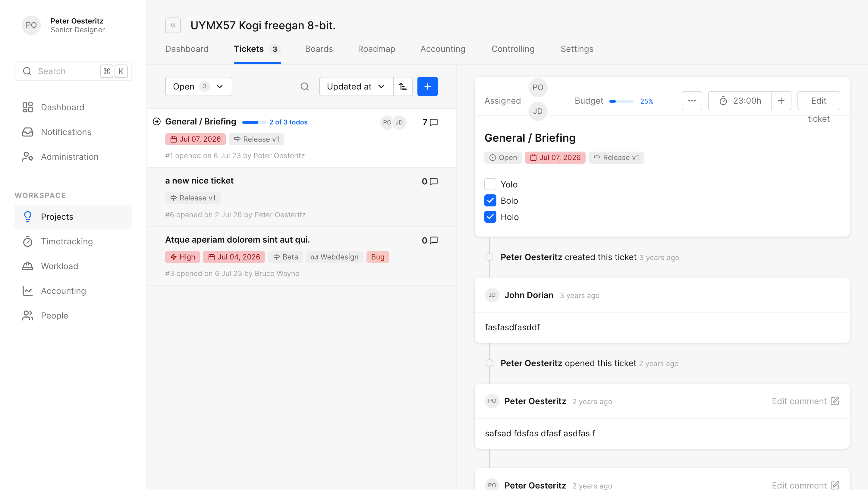This screenshot has width=868, height=490.
Task: Open the Open status filter dropdown
Action: (x=199, y=86)
